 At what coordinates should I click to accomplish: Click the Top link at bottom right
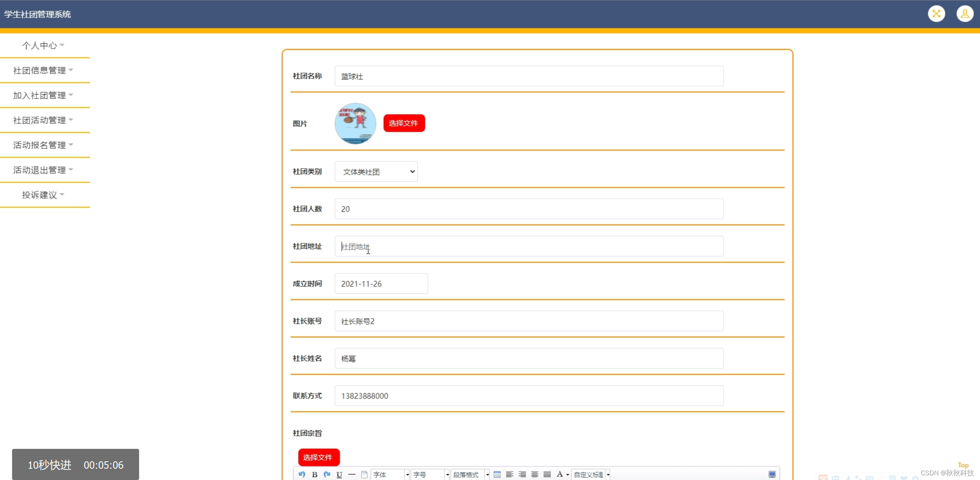pyautogui.click(x=963, y=465)
